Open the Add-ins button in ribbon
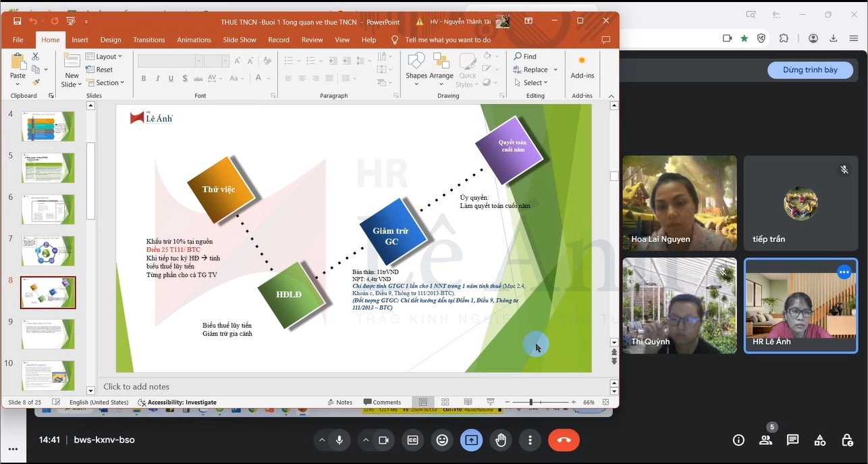The width and height of the screenshot is (868, 464). [x=582, y=68]
